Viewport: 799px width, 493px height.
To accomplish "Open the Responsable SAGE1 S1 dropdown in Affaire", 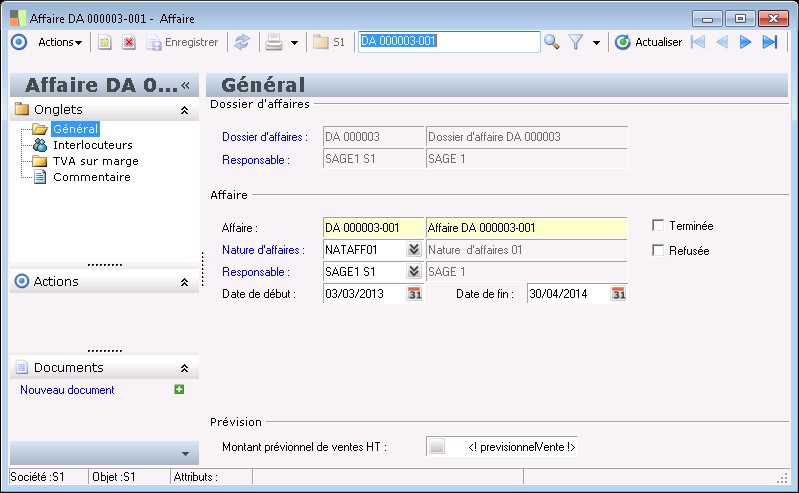I will (414, 271).
